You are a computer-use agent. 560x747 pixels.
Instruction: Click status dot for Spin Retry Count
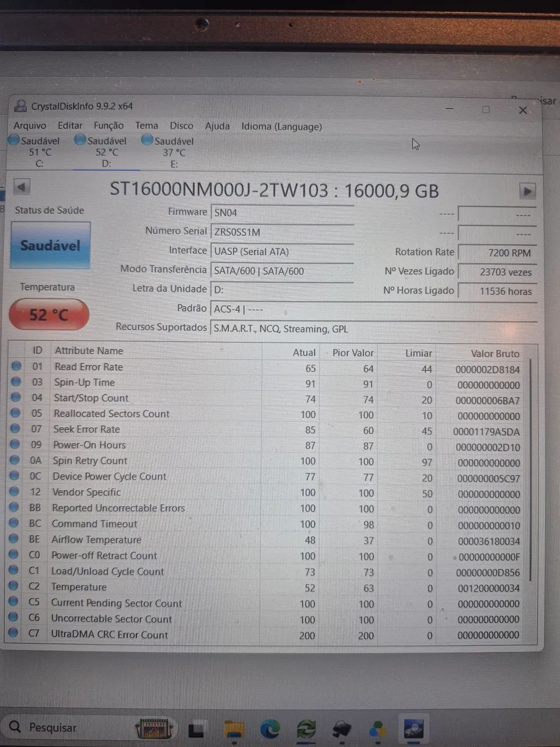[15, 460]
